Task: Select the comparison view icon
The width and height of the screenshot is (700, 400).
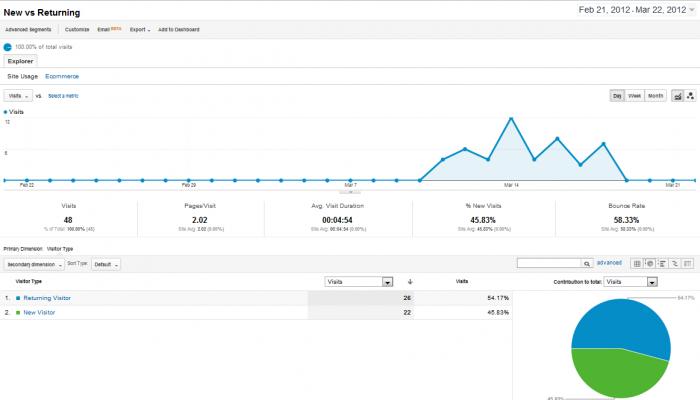Action: (x=675, y=264)
